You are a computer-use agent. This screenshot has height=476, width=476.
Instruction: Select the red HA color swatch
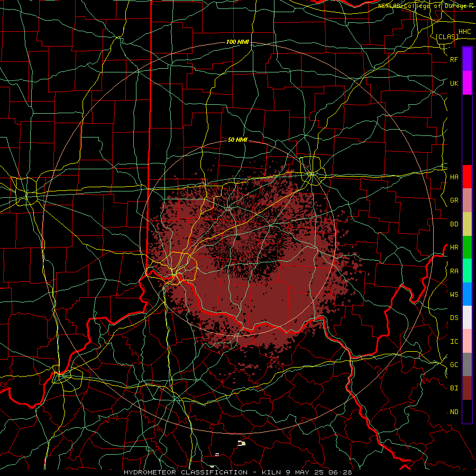pyautogui.click(x=467, y=177)
